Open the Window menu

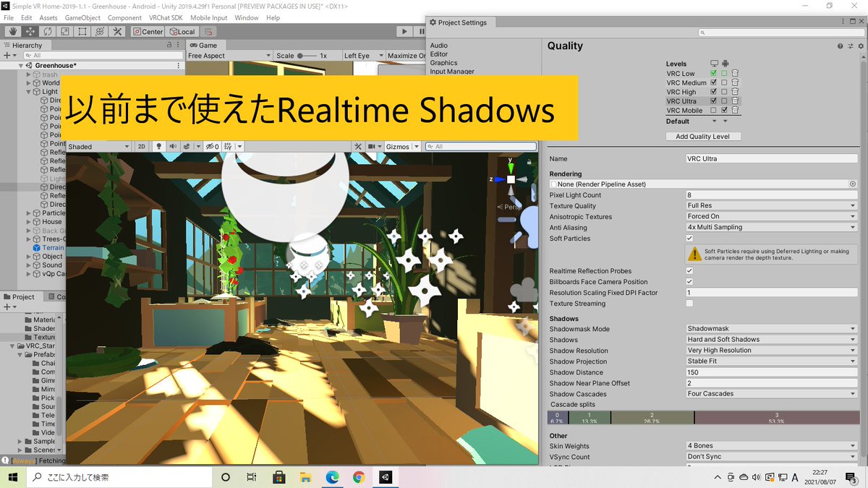(247, 17)
